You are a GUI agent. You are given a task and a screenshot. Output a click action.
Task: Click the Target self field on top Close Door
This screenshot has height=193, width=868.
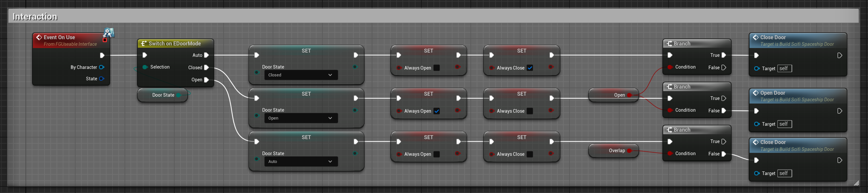tap(784, 69)
